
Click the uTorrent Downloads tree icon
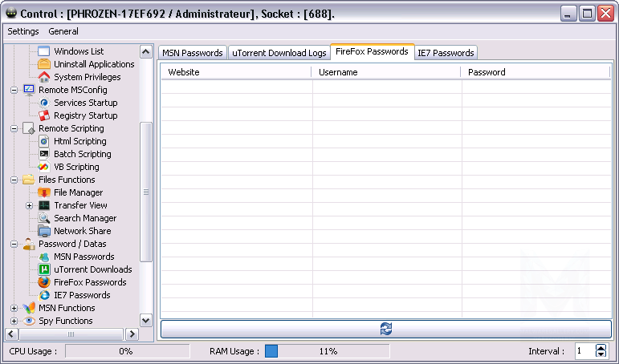pyautogui.click(x=44, y=269)
